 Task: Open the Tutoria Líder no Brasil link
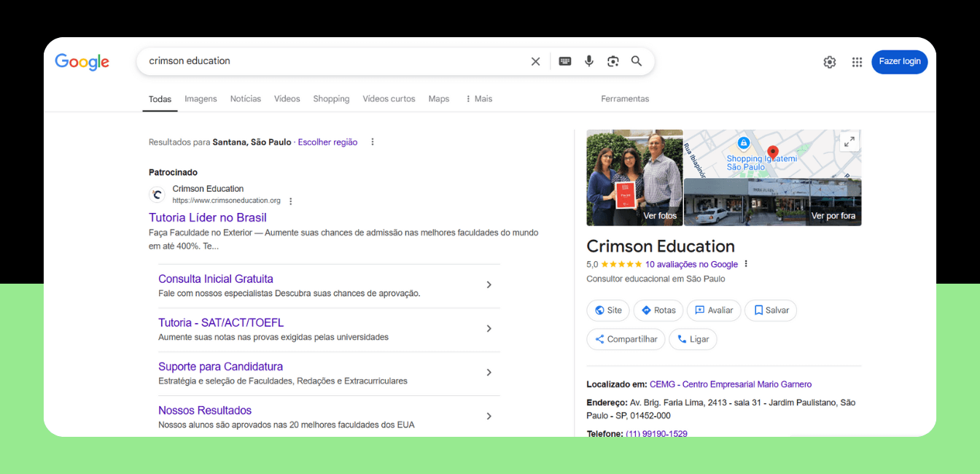pyautogui.click(x=208, y=217)
